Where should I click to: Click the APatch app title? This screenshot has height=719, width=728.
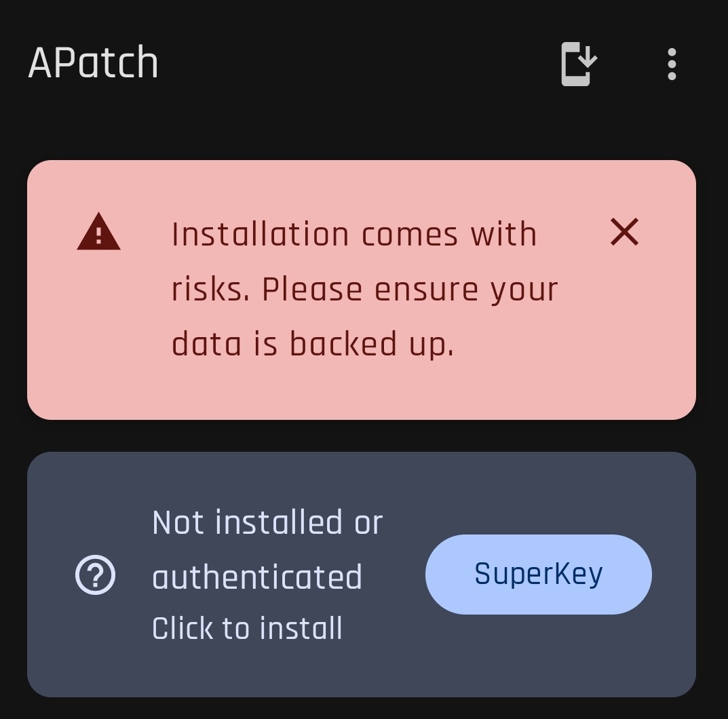93,63
